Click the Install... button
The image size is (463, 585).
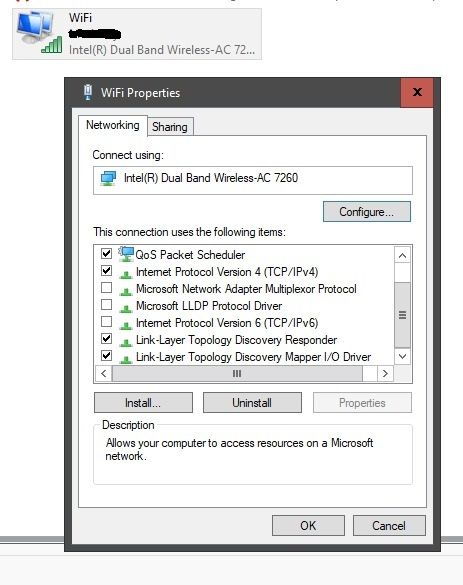(x=143, y=403)
